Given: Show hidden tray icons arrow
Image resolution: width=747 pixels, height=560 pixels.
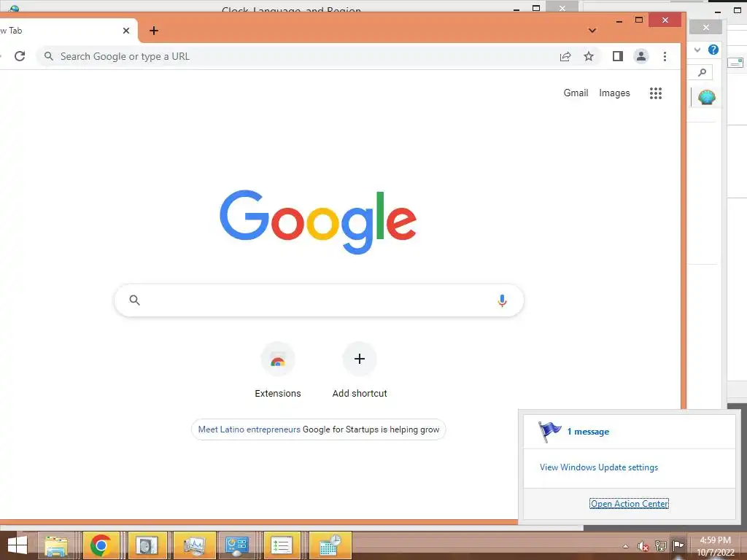Looking at the screenshot, I should [625, 546].
